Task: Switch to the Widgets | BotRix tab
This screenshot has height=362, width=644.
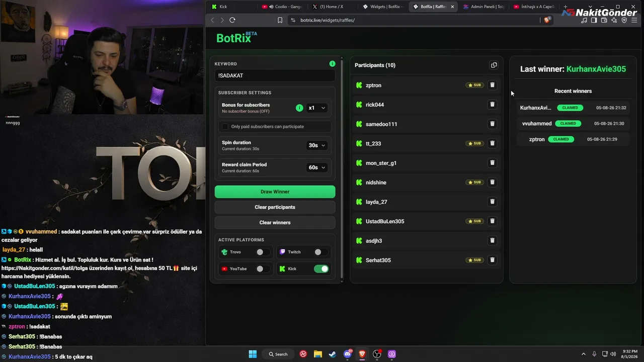Action: click(382, 7)
